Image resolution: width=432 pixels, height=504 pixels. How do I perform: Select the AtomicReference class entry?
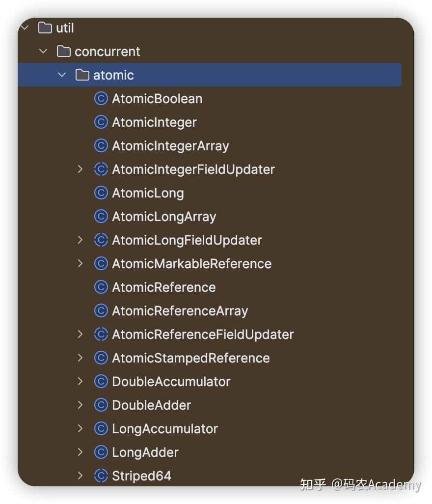[163, 287]
